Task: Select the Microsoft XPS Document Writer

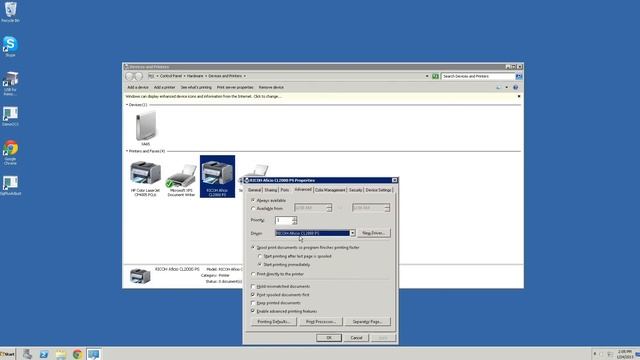Action: point(181,180)
